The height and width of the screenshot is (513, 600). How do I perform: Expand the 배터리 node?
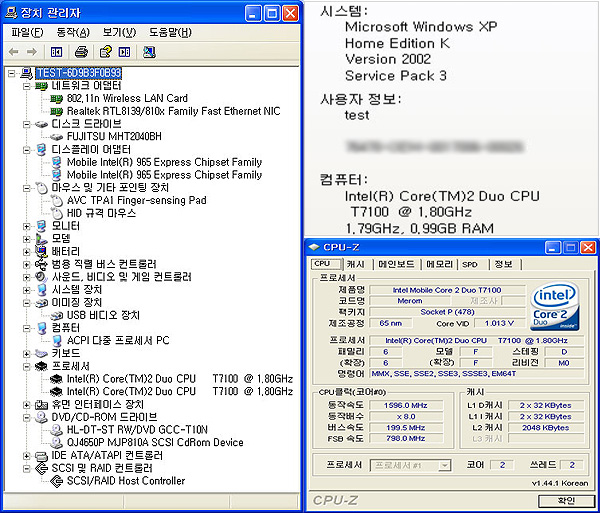[x=26, y=252]
